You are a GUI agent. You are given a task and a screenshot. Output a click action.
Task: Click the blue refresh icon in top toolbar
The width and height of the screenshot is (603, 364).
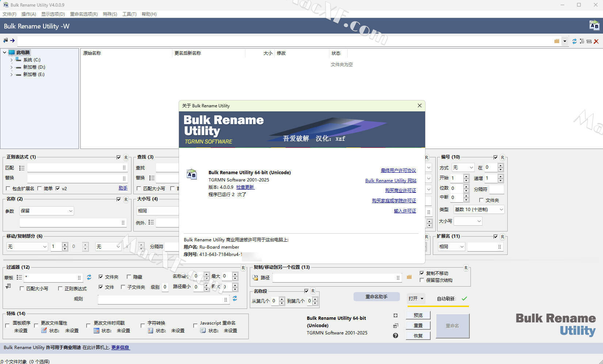tap(575, 41)
